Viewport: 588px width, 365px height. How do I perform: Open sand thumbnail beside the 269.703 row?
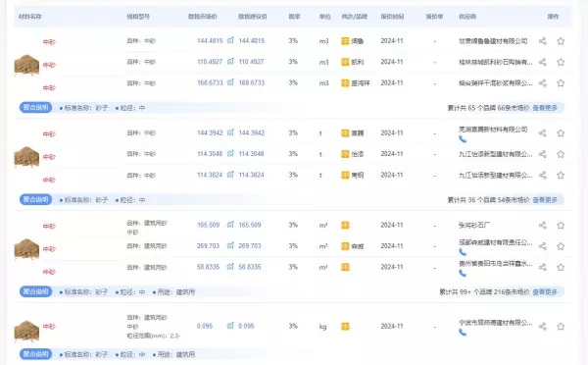(x=26, y=248)
